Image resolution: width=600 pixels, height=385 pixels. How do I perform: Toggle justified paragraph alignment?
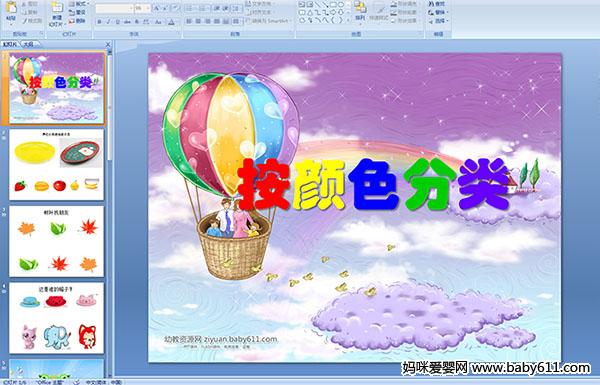point(217,21)
